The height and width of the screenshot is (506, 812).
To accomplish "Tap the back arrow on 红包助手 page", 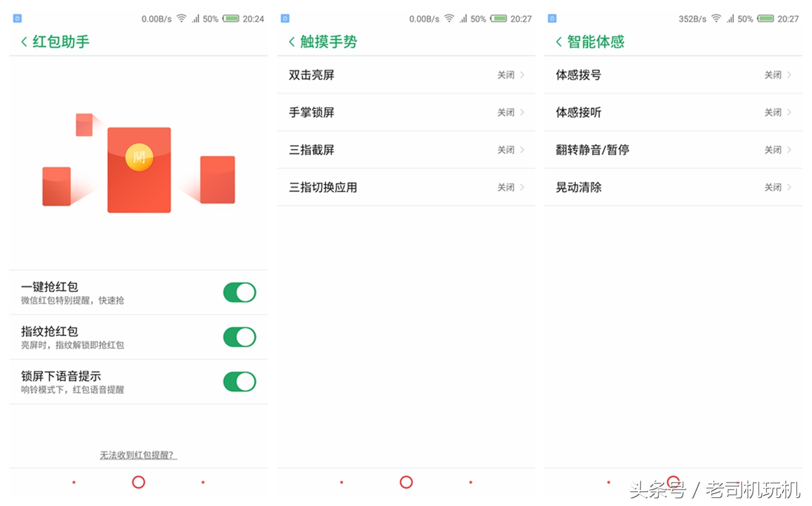I will [24, 42].
